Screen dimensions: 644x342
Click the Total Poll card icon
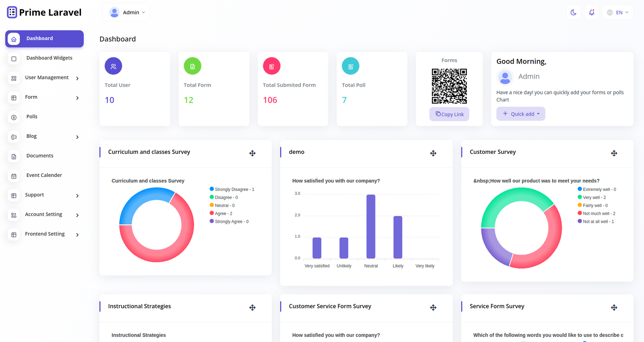(x=351, y=66)
